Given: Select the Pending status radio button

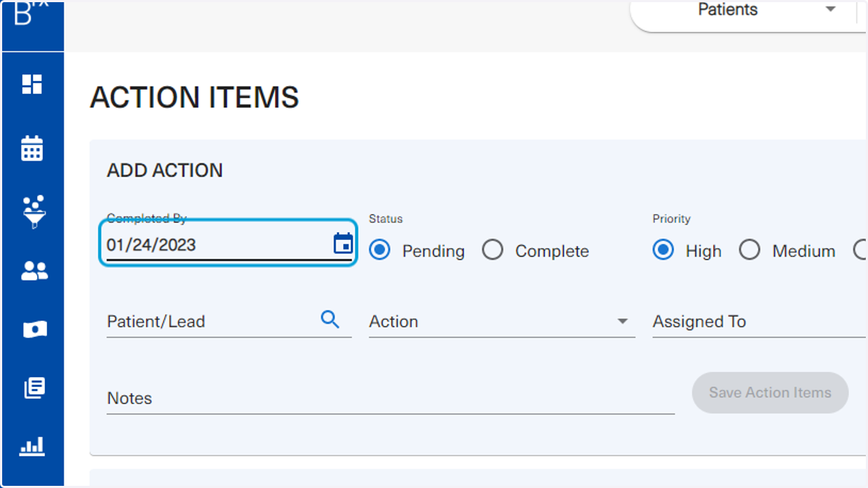Looking at the screenshot, I should click(x=380, y=250).
